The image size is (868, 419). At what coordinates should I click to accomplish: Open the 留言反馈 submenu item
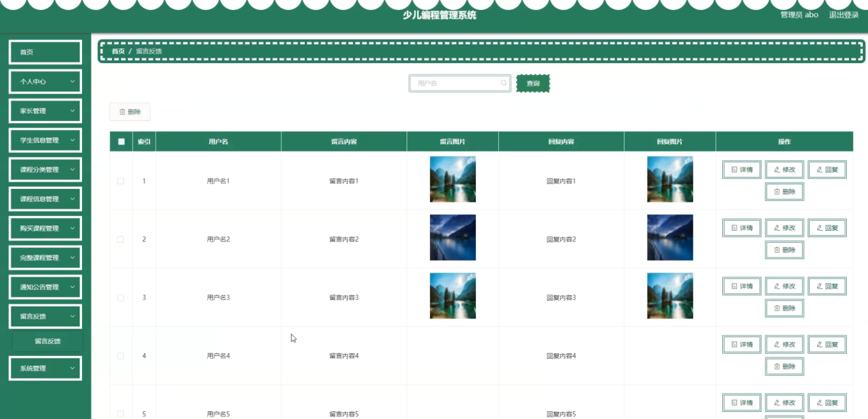pos(48,341)
